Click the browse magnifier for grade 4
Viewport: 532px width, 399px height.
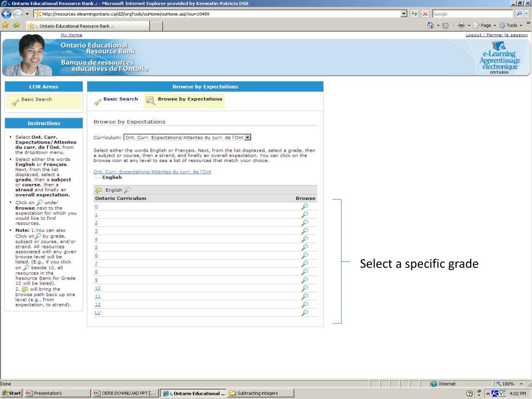point(304,239)
